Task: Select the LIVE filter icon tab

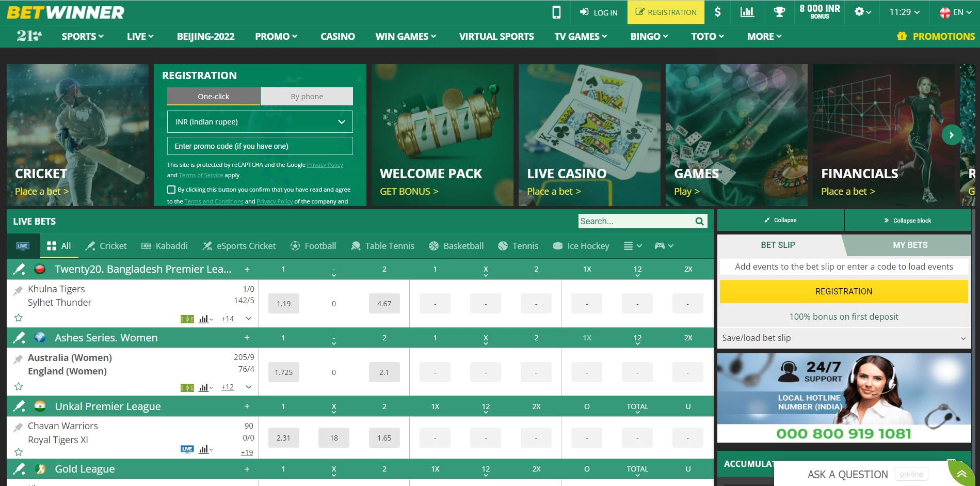Action: pos(23,246)
